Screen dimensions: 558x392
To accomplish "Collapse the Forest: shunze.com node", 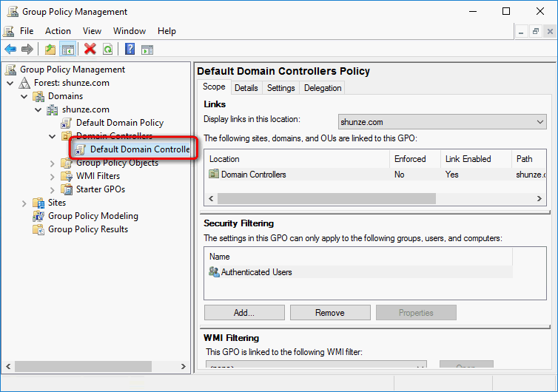I will 10,84.
